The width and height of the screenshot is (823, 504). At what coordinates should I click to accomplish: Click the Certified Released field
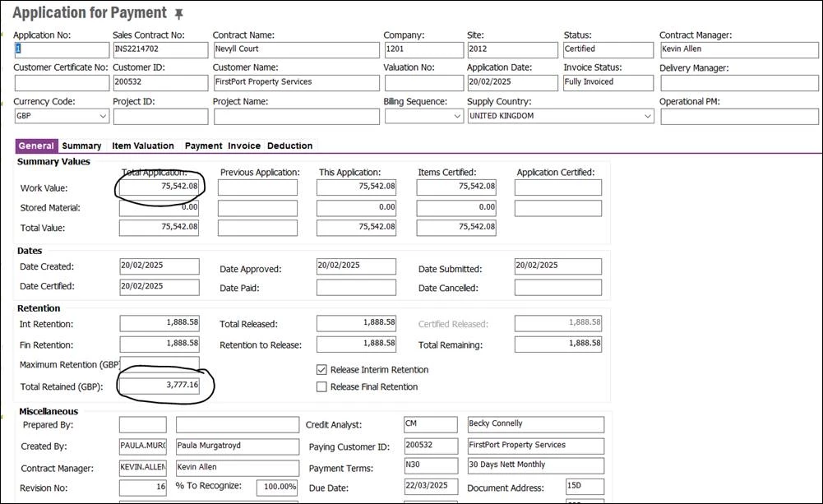point(558,323)
